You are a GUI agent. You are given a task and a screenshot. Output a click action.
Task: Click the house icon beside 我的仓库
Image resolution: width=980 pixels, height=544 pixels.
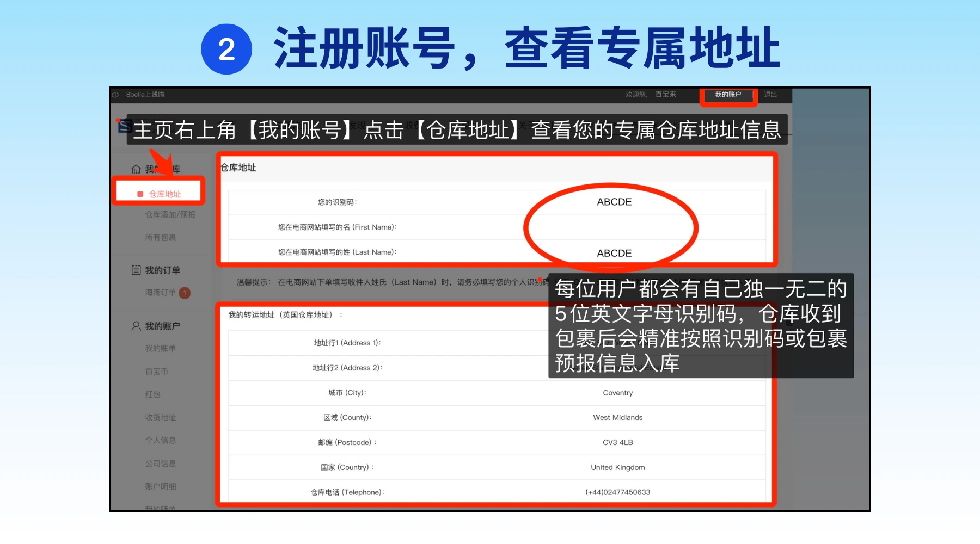[136, 169]
